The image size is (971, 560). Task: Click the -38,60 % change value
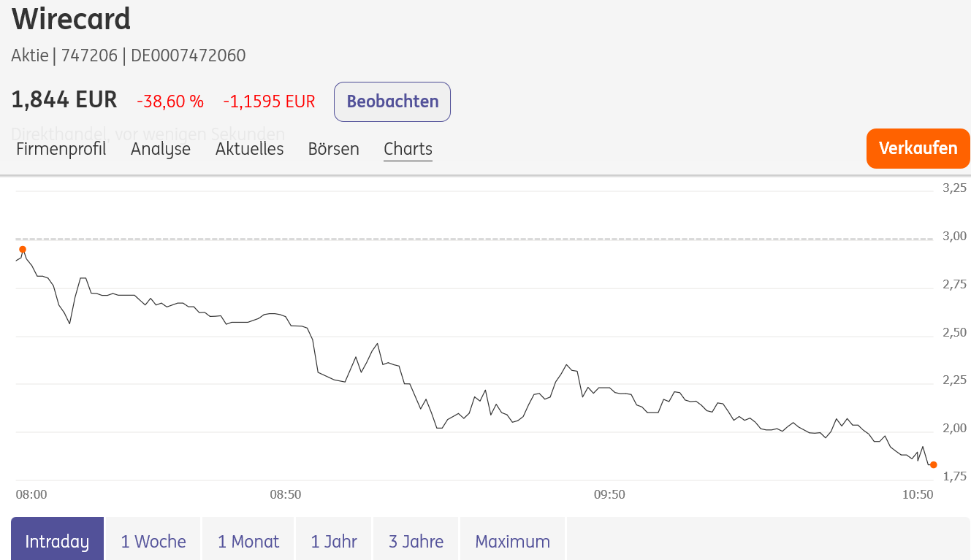(170, 101)
